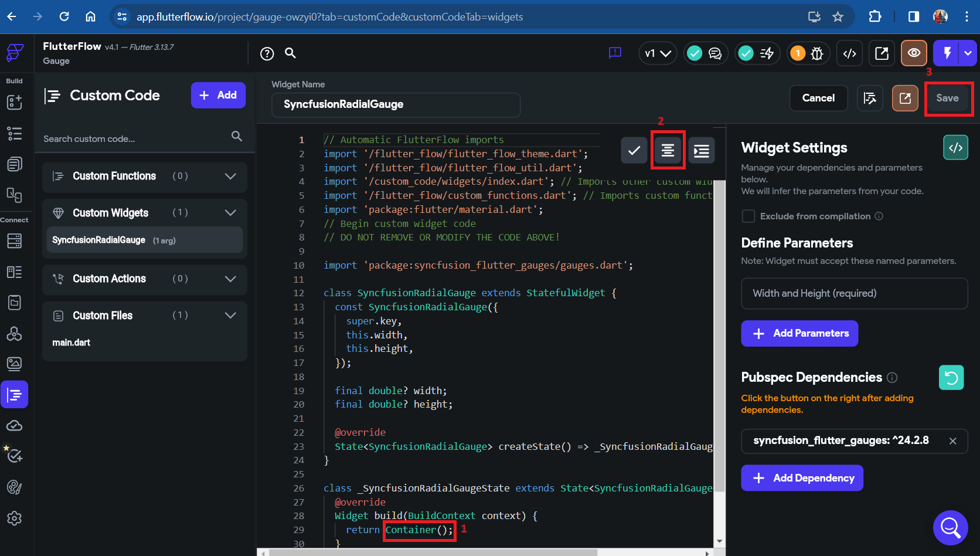
Task: Collapse the Custom Files section
Action: pos(230,316)
